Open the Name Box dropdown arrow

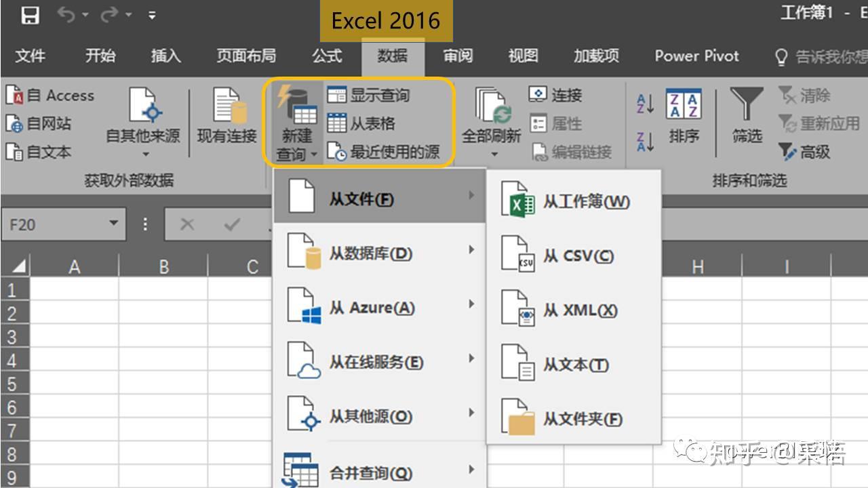[113, 224]
